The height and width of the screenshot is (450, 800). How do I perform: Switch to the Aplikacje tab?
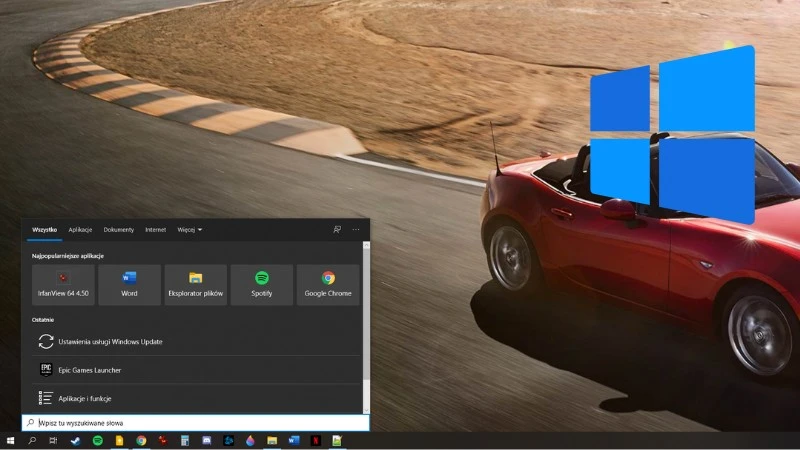click(80, 230)
